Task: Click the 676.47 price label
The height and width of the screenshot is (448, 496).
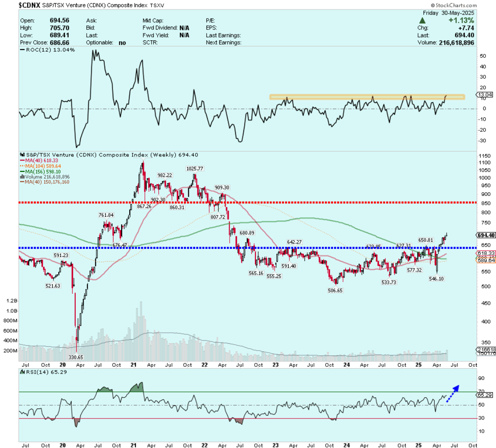Action: (x=119, y=245)
